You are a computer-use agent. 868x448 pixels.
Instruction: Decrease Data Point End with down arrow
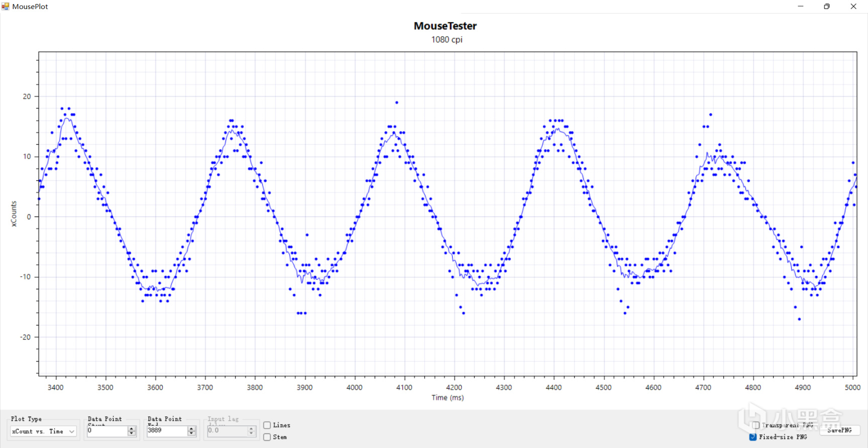tap(191, 433)
